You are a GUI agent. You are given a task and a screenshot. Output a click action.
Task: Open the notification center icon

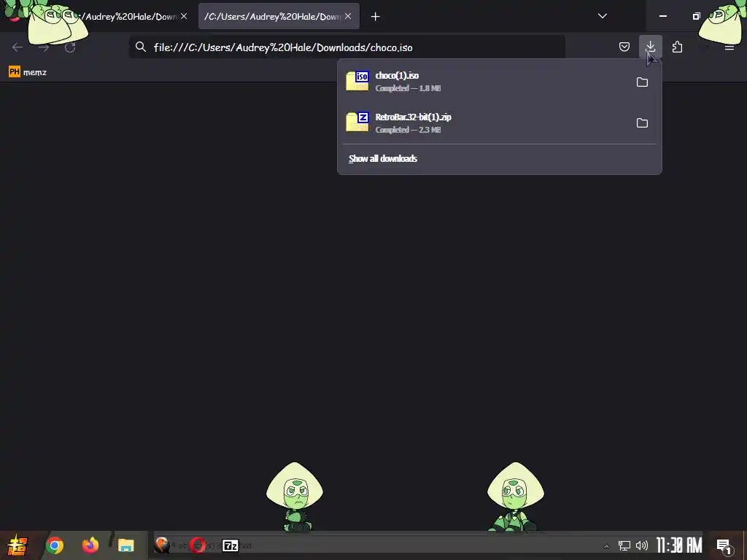tap(724, 546)
